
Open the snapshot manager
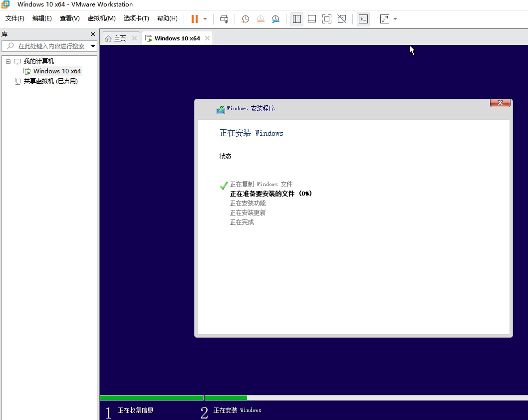coord(275,19)
